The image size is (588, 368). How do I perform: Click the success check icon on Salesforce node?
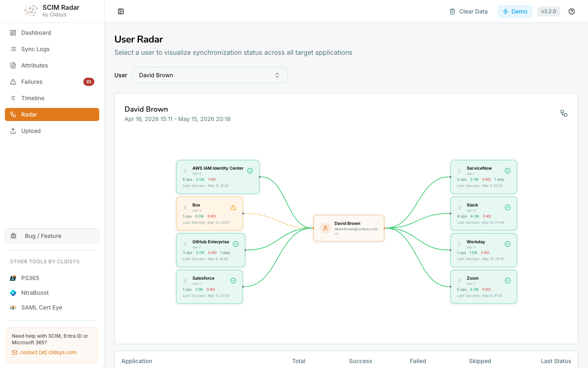233,280
